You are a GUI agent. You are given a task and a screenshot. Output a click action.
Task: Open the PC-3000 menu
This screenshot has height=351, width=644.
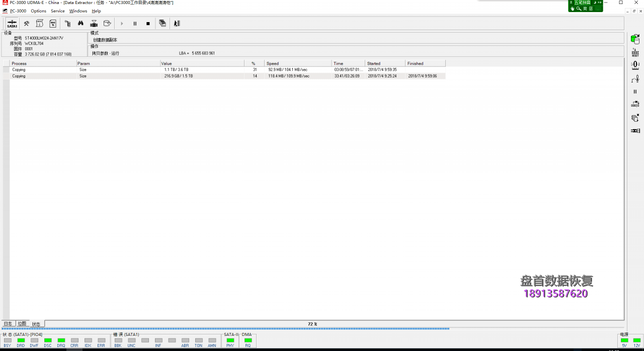click(18, 11)
